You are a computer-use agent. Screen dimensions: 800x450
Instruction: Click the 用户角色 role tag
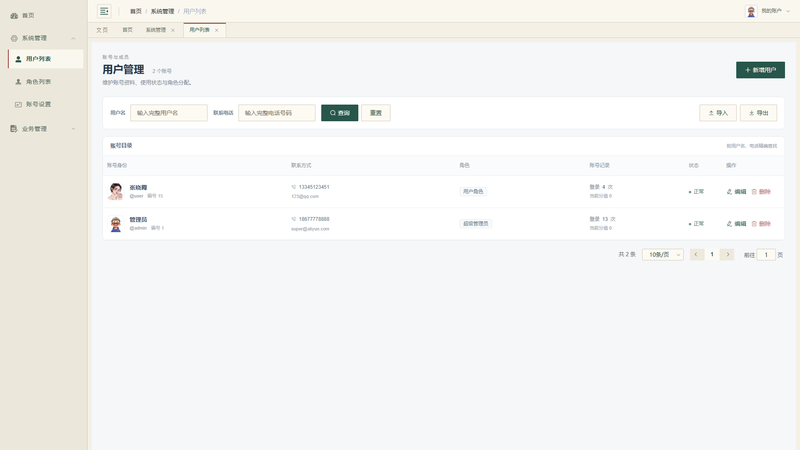473,191
